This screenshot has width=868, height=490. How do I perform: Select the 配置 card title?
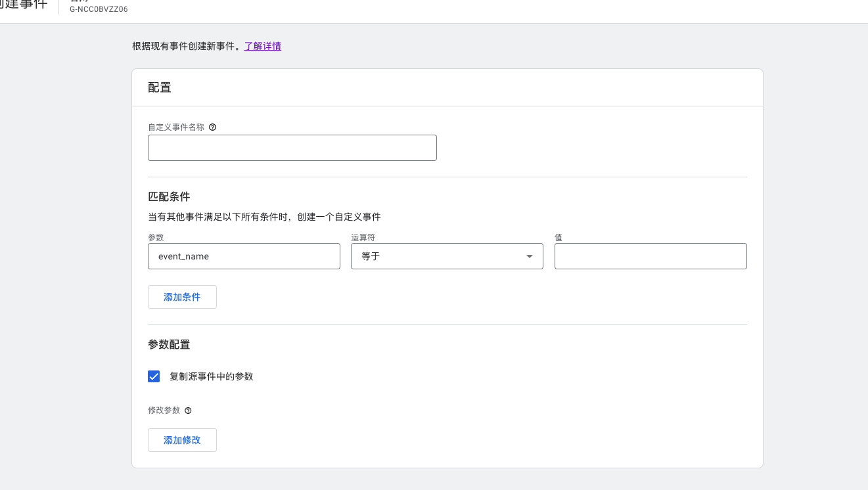click(160, 87)
